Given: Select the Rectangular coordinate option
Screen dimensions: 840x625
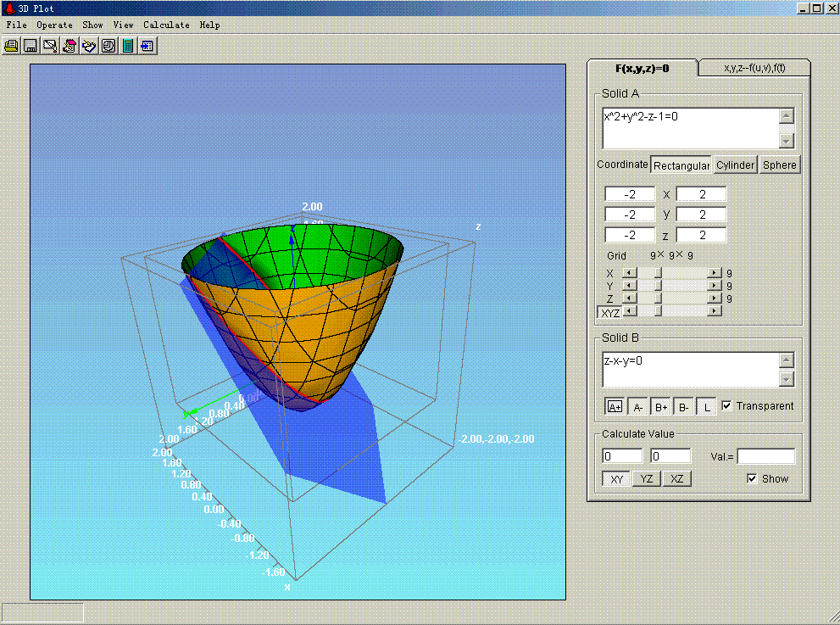Looking at the screenshot, I should (681, 165).
